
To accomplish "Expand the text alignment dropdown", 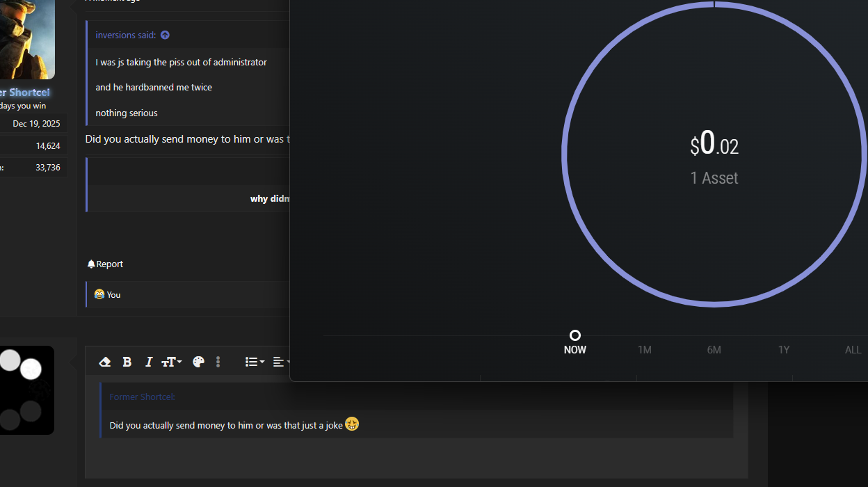I will [x=281, y=362].
